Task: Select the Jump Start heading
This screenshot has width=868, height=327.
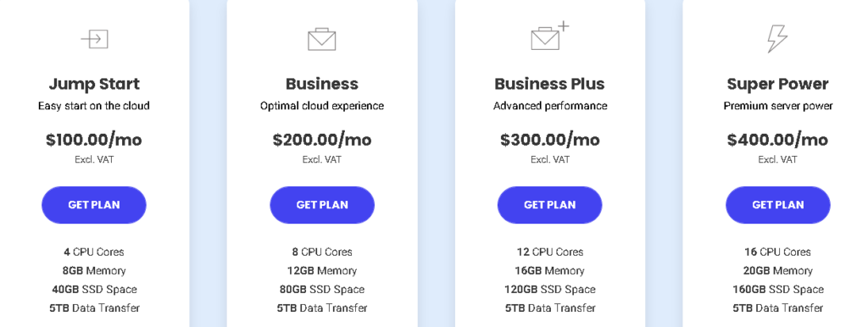Action: click(x=94, y=84)
